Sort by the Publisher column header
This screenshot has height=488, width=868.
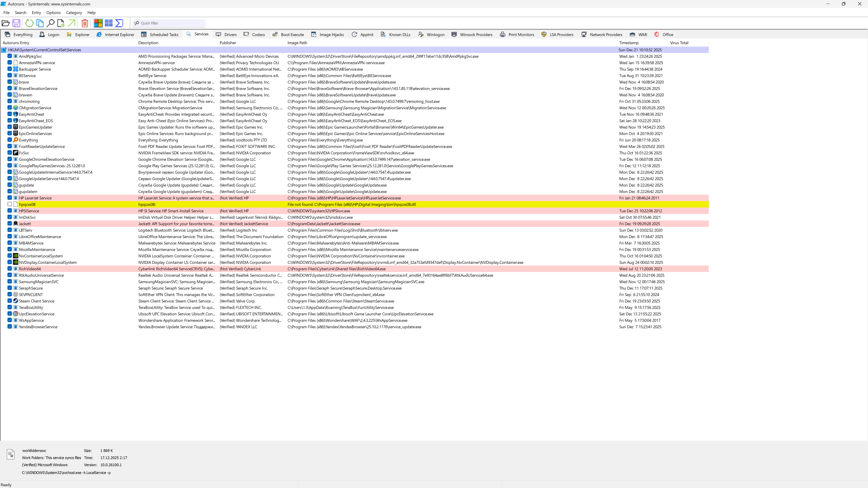[228, 43]
